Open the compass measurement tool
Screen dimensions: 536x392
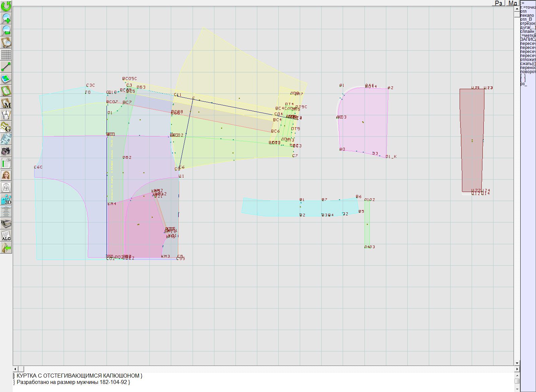pos(6,115)
